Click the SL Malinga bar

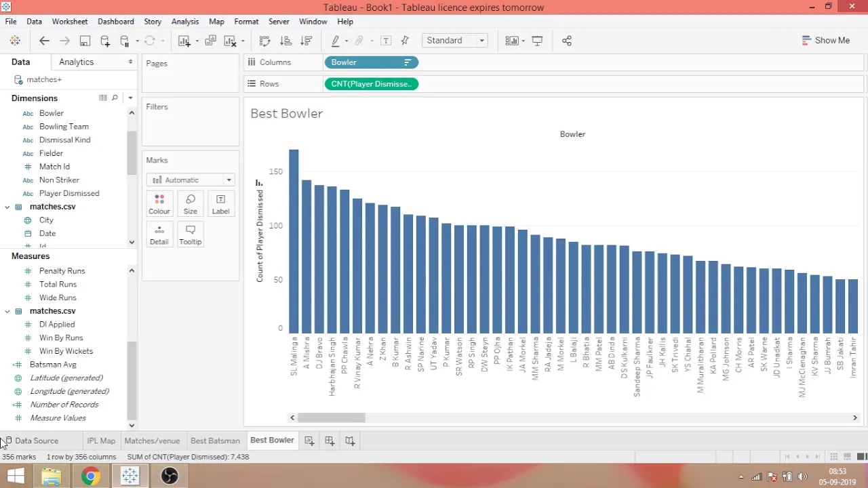[294, 241]
